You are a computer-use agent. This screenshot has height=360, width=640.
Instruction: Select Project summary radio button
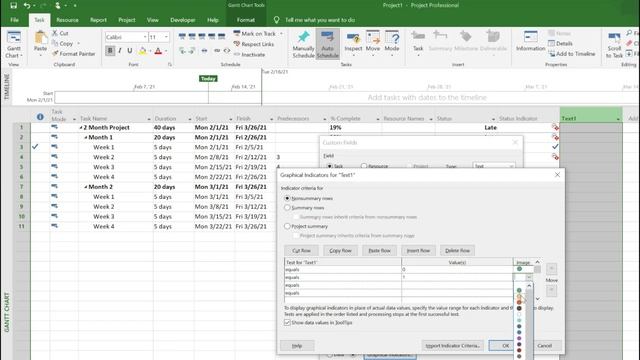pyautogui.click(x=287, y=226)
